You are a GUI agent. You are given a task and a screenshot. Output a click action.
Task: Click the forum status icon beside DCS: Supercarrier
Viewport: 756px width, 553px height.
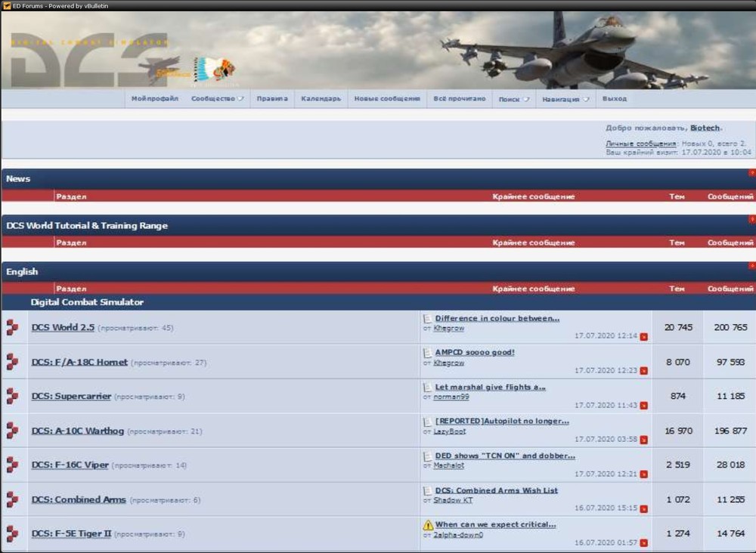pos(13,396)
